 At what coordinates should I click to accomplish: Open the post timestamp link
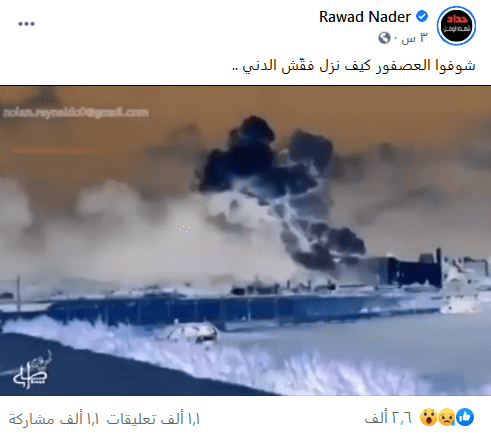pos(414,38)
